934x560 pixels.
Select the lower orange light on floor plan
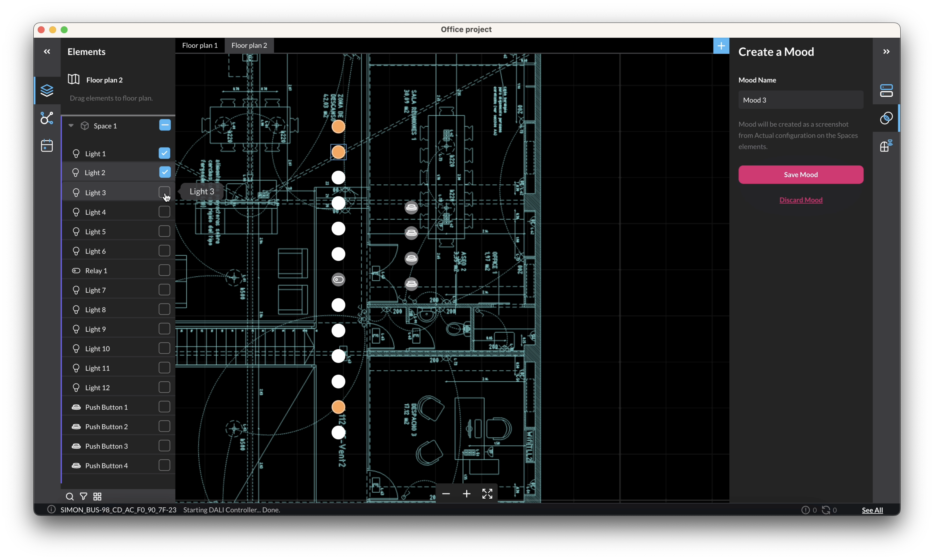point(338,407)
